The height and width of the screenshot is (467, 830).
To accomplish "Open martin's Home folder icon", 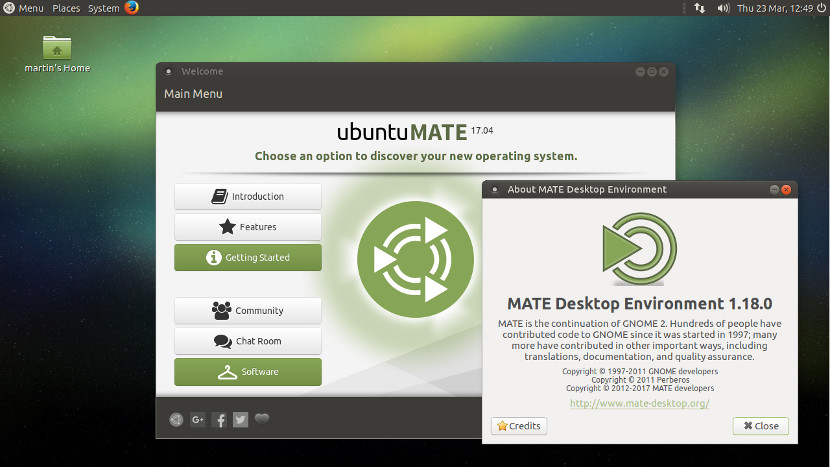I will pos(57,47).
